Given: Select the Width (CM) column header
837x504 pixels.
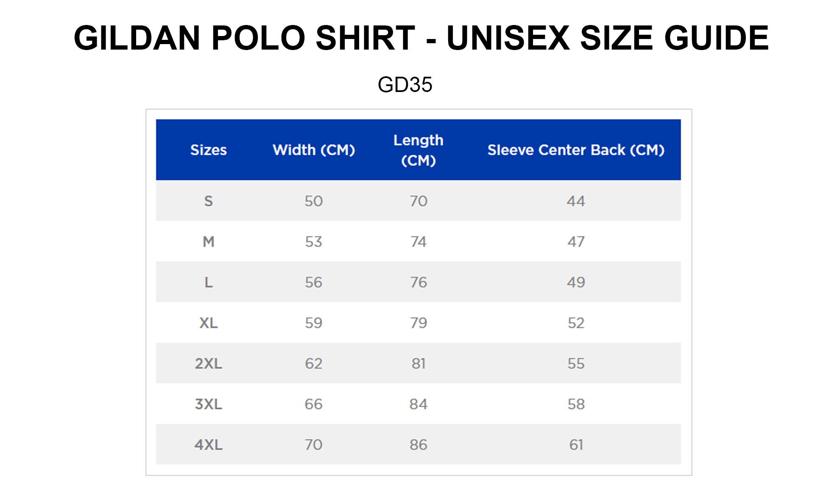Looking at the screenshot, I should 314,150.
